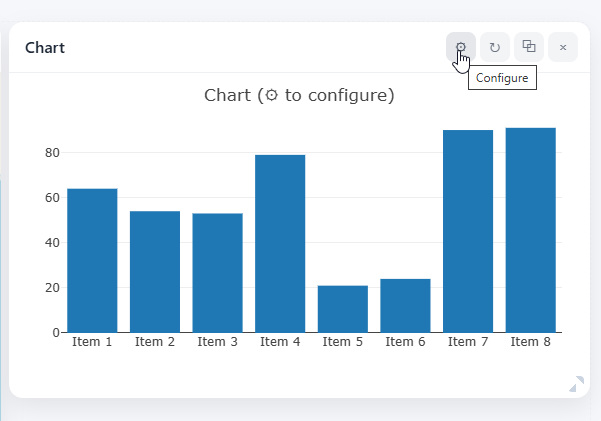Click the 'Item 7' axis label
Screen dimensions: 601x421
(x=468, y=342)
